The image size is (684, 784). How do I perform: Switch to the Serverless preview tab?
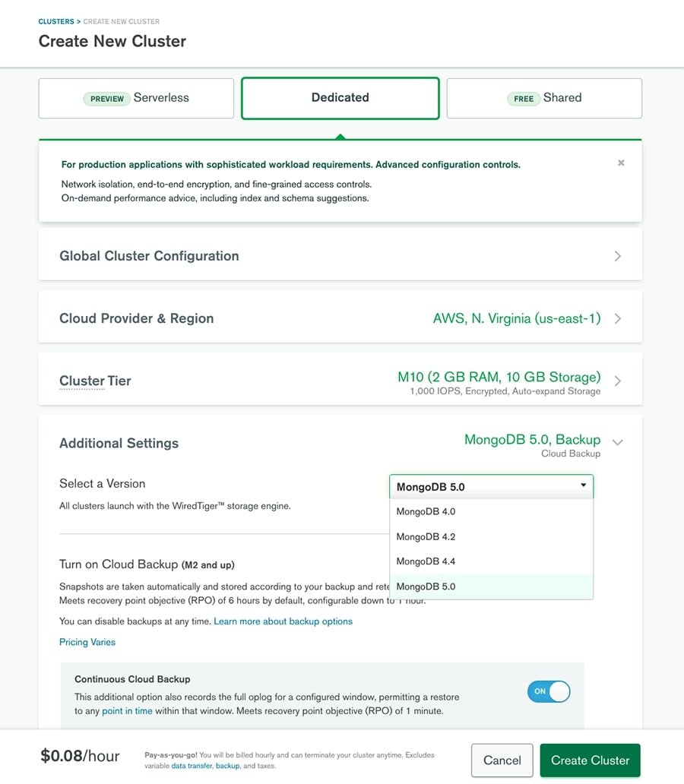coord(136,98)
